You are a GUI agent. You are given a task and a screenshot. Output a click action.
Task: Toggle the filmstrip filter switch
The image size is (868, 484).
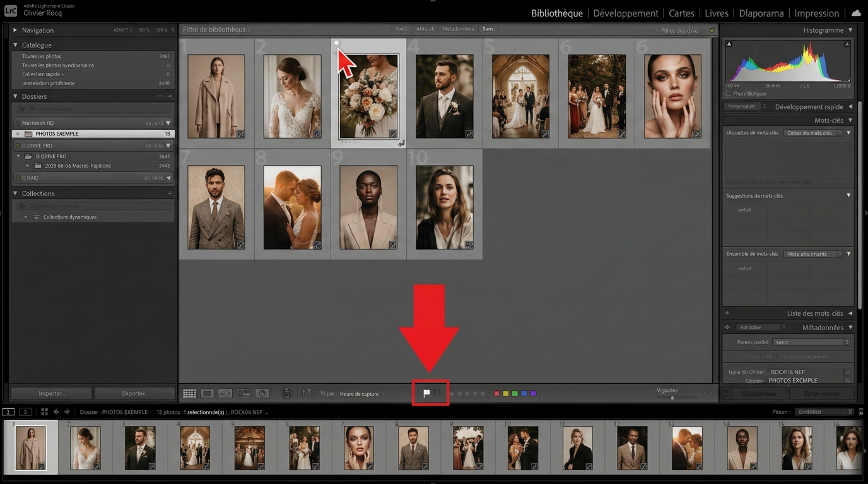click(861, 412)
